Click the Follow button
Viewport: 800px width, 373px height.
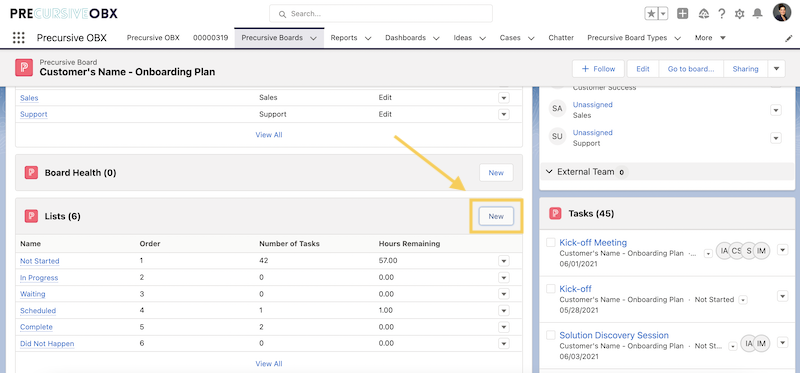click(x=599, y=69)
